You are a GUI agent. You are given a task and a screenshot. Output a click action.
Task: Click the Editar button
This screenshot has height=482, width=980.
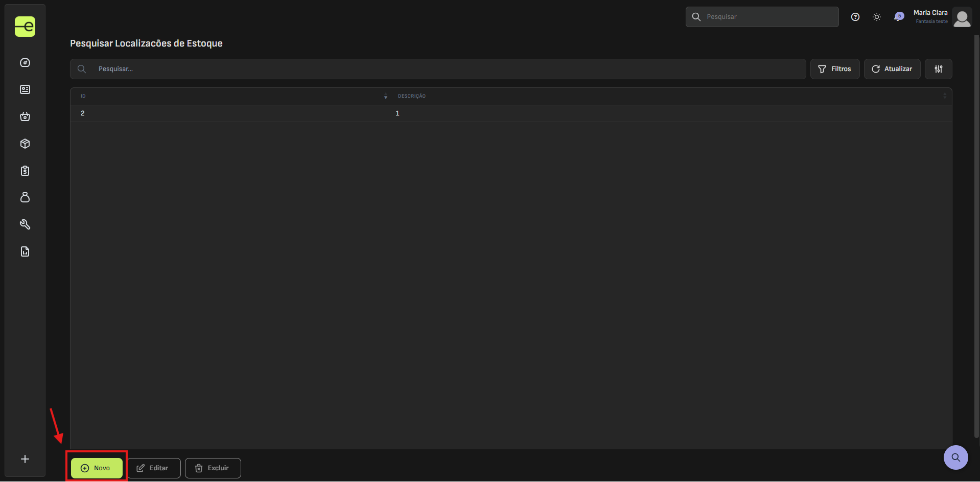154,468
